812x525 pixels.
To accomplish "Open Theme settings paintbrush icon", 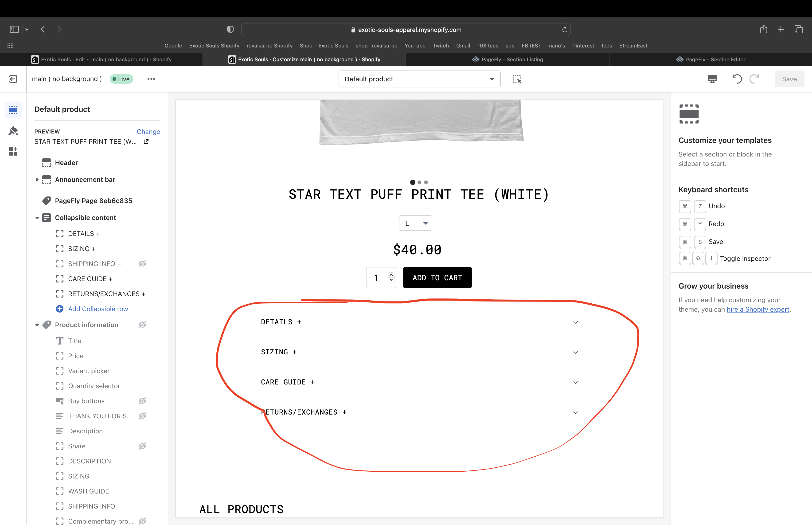I will 13,131.
